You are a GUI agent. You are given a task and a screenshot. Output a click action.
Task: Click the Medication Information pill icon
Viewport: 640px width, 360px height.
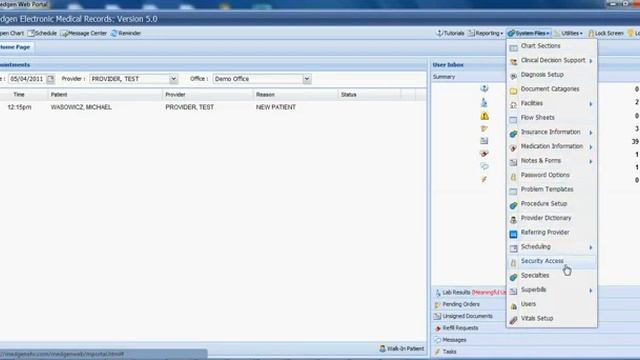pyautogui.click(x=513, y=148)
